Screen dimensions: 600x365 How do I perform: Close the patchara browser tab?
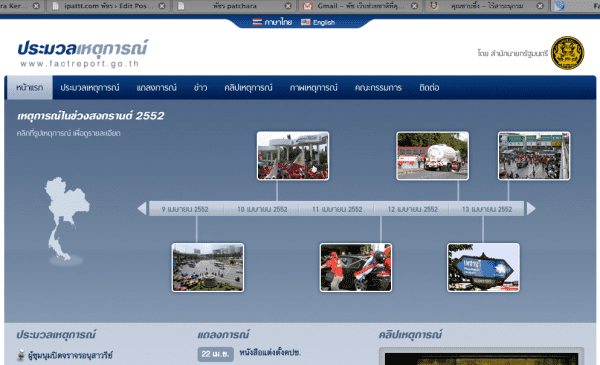pyautogui.click(x=288, y=6)
